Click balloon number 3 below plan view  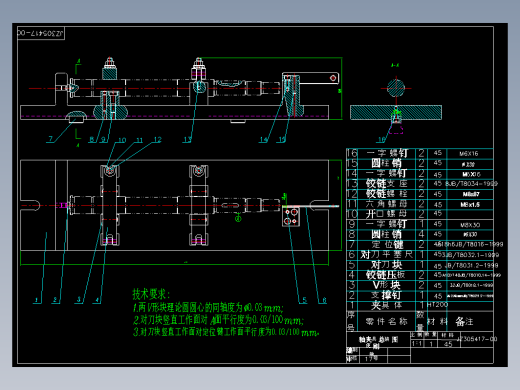pos(79,300)
